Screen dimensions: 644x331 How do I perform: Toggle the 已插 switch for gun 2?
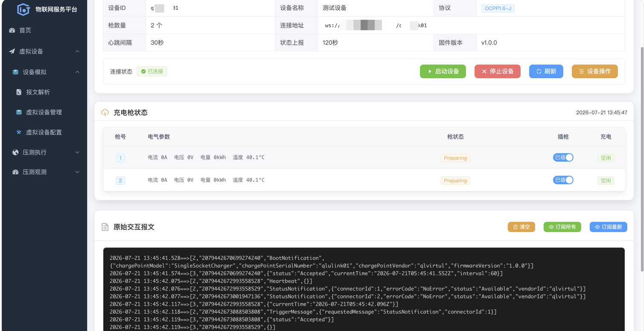[x=563, y=180]
